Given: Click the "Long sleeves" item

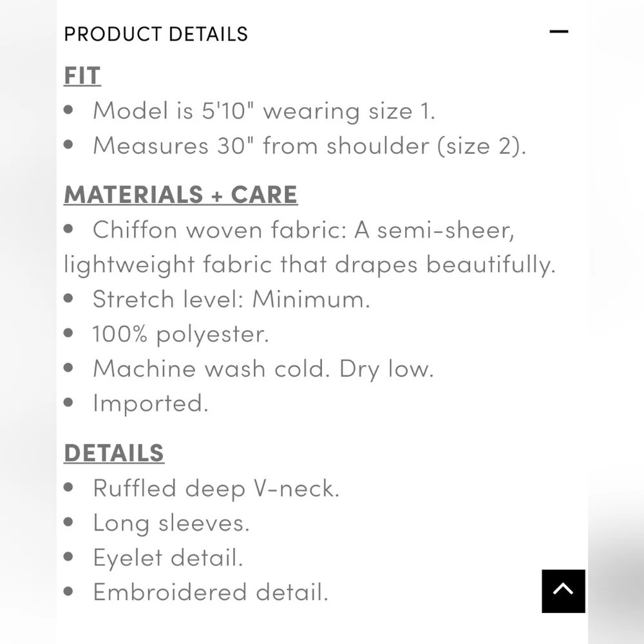Looking at the screenshot, I should 171,523.
